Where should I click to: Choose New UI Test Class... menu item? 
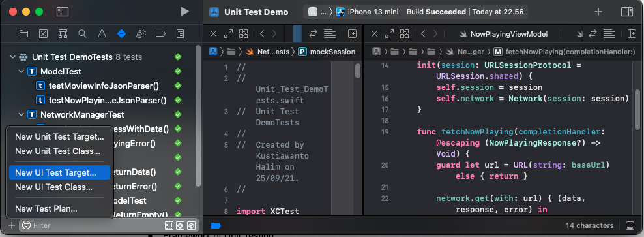[x=59, y=187]
